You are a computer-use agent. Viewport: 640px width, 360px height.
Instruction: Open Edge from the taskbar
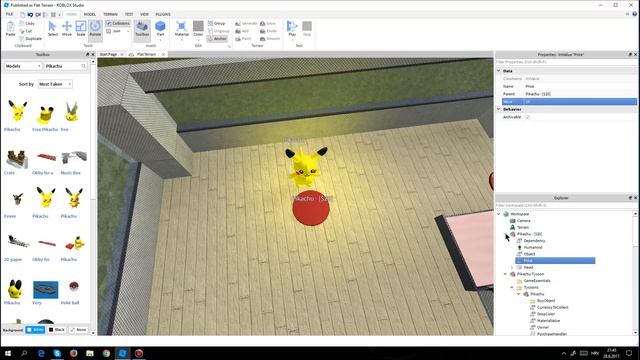(x=41, y=353)
